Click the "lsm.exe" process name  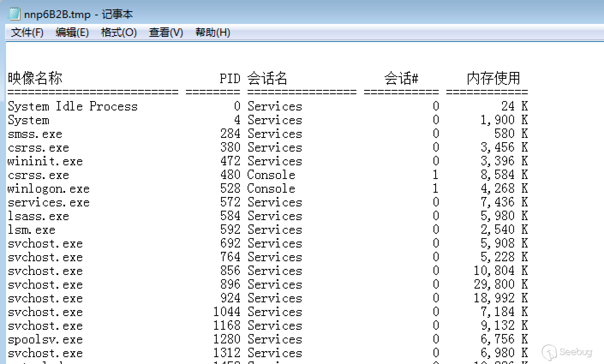[32, 230]
